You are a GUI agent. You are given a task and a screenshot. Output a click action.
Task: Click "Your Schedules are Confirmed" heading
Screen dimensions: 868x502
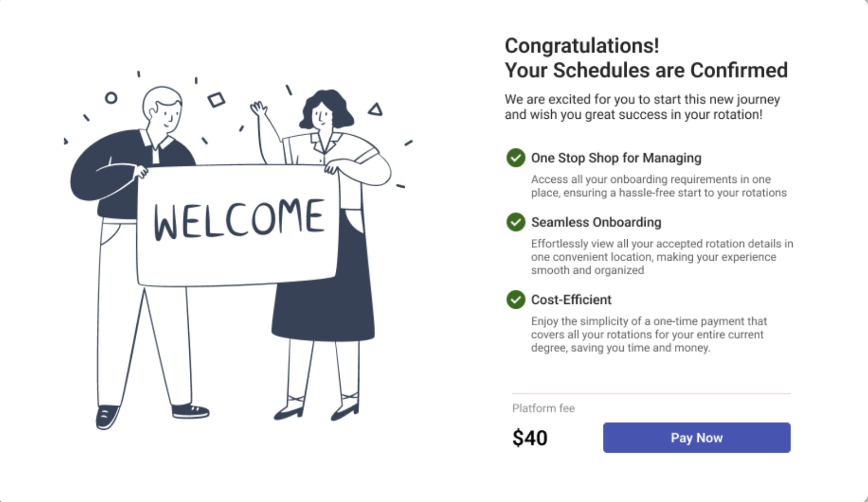click(x=646, y=70)
